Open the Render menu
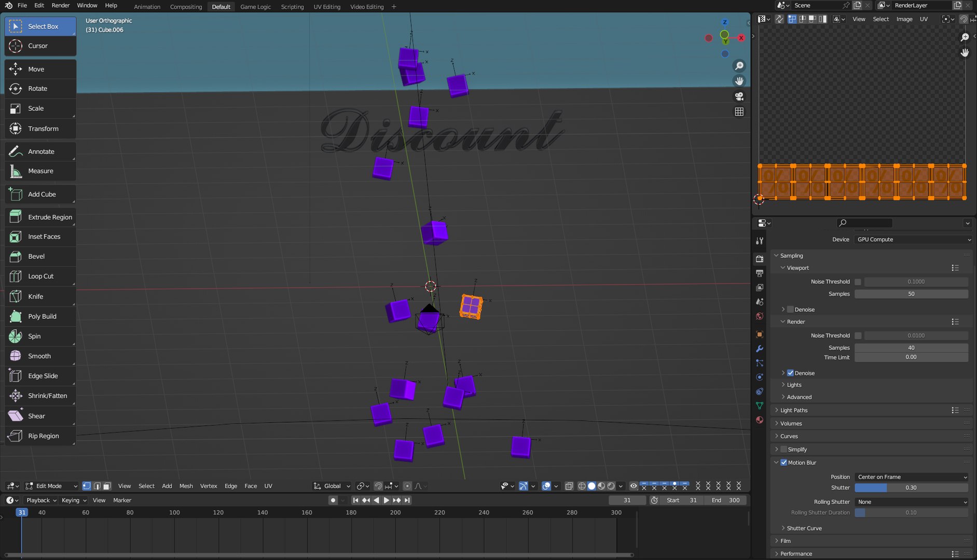Image resolution: width=977 pixels, height=560 pixels. (x=60, y=5)
